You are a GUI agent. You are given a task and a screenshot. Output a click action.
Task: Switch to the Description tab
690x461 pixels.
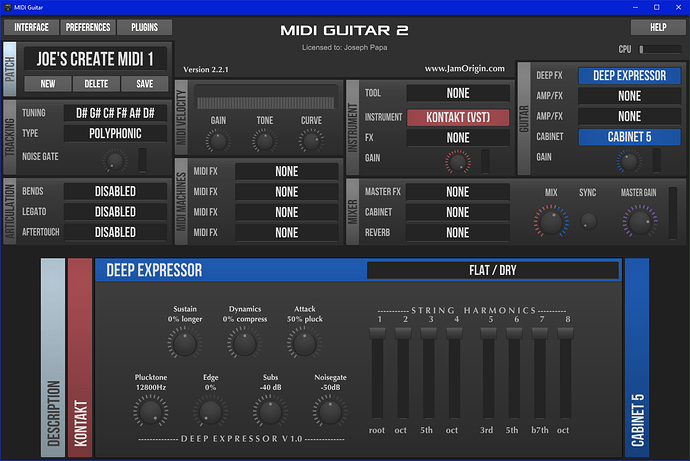tap(53, 357)
